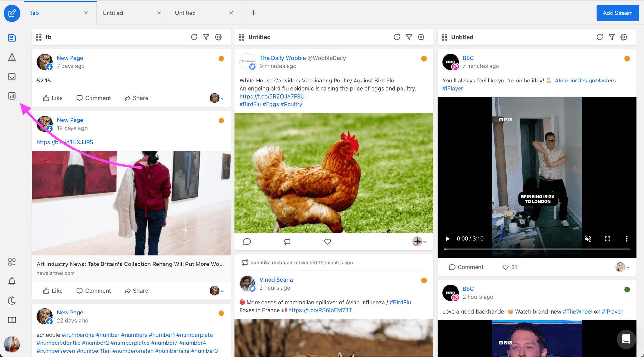Toggle dark mode moon icon
644x357 pixels.
click(x=12, y=301)
